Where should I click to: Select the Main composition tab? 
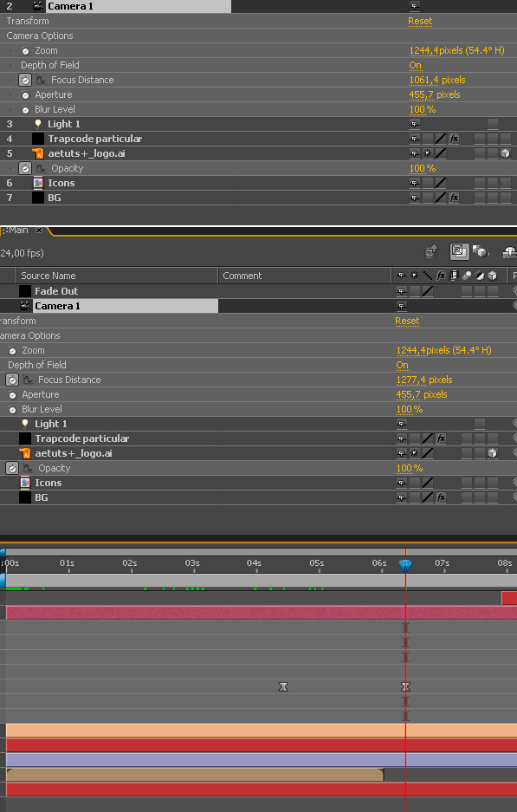17,231
